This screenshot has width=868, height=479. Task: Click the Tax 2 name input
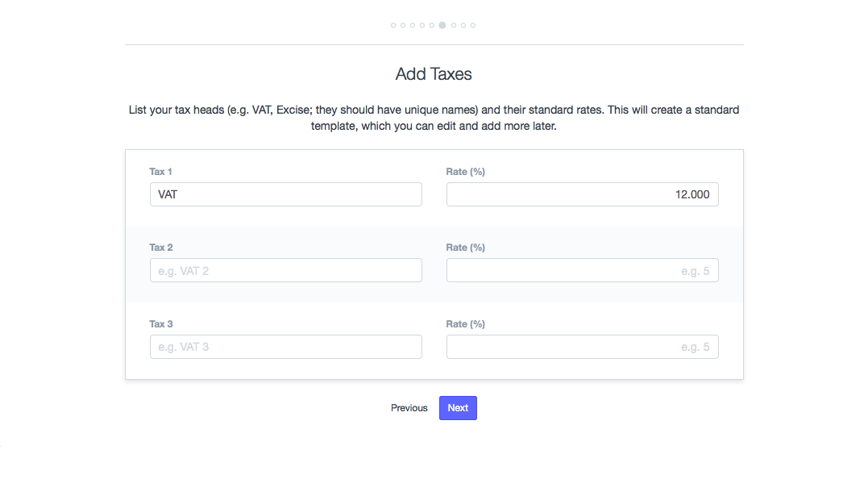[x=285, y=270]
